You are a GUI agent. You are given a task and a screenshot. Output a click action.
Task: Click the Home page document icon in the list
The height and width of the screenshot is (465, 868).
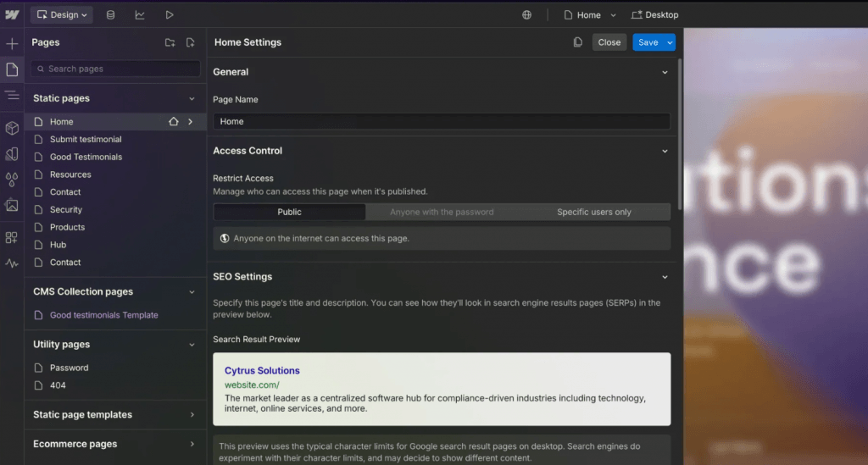click(38, 122)
